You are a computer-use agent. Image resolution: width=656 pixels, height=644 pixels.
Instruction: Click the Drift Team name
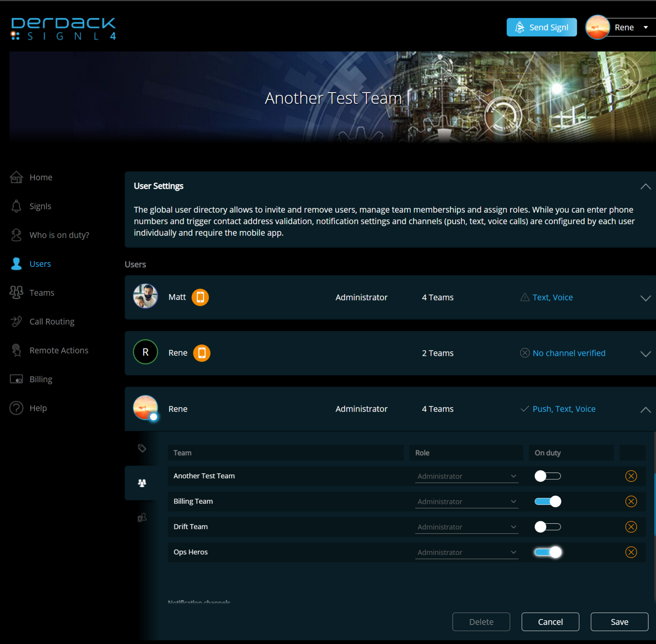191,527
